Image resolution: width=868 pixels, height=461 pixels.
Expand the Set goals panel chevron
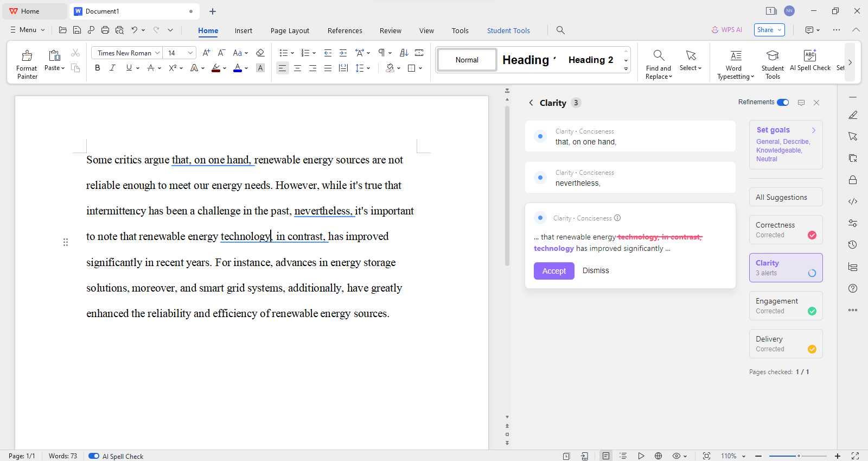click(813, 130)
